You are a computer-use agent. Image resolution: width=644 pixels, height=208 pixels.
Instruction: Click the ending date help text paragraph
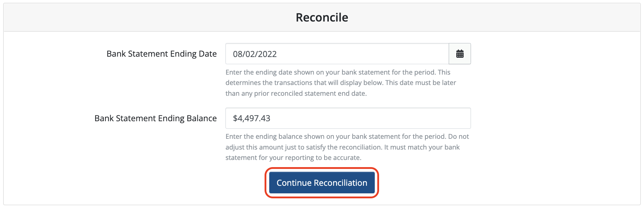[341, 83]
